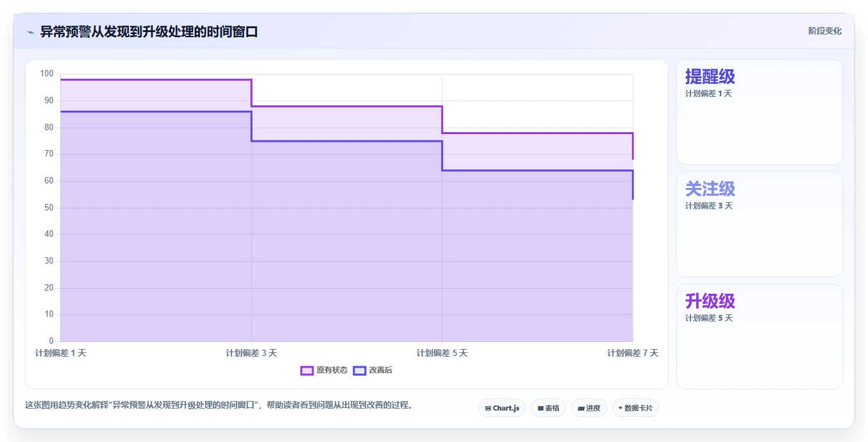Click the lightning icon beside the title
This screenshot has width=868, height=442.
31,32
